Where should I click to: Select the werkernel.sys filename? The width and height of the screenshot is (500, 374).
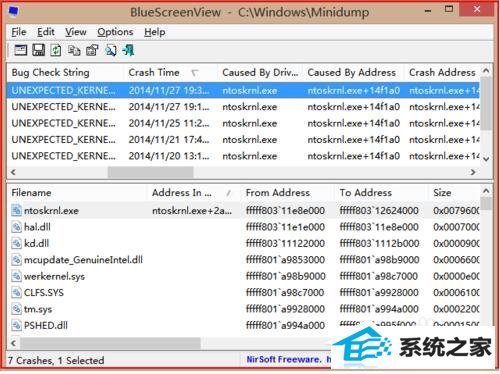[x=54, y=276]
